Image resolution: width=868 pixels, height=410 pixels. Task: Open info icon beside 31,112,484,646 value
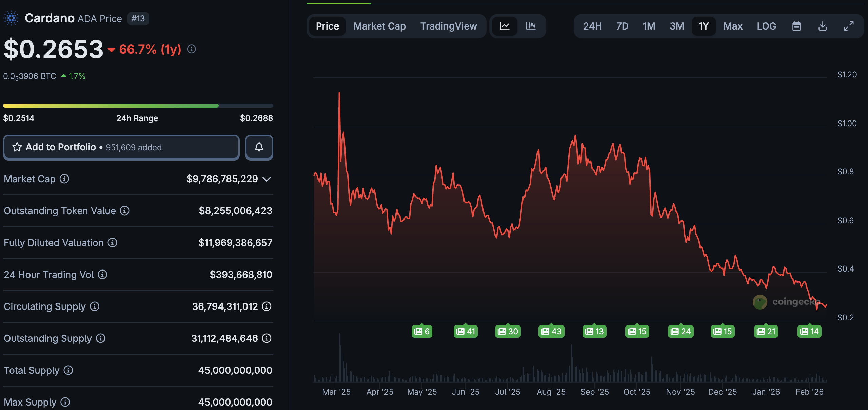point(267,338)
